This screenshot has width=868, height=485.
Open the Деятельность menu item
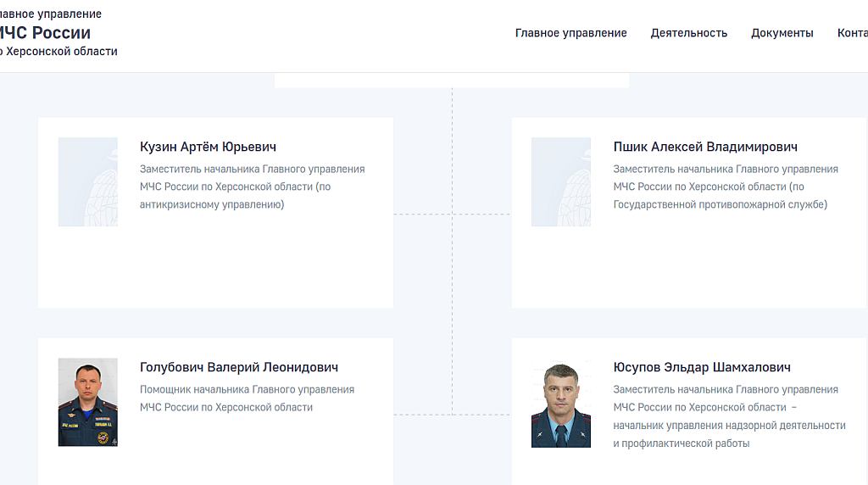688,33
